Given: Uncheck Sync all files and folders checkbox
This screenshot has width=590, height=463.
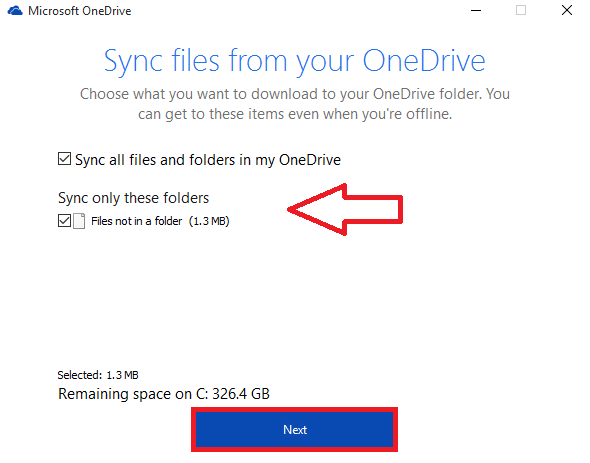Looking at the screenshot, I should (64, 159).
